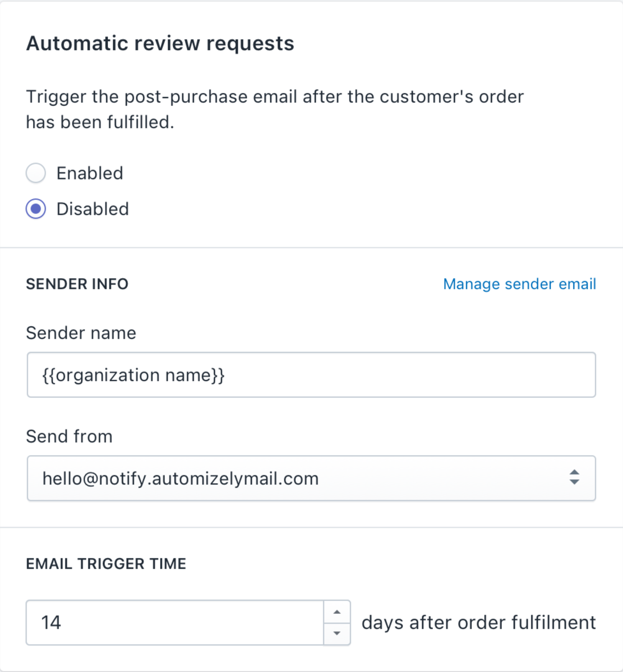The width and height of the screenshot is (623, 672).
Task: Click the "Send from" field label
Action: pos(69,437)
